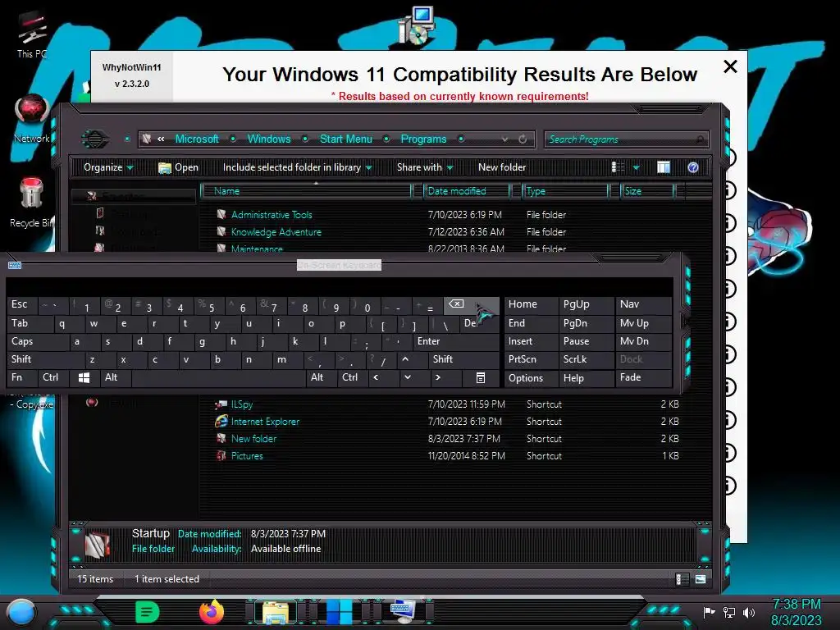Click the context menu key on keyboard

tap(481, 377)
